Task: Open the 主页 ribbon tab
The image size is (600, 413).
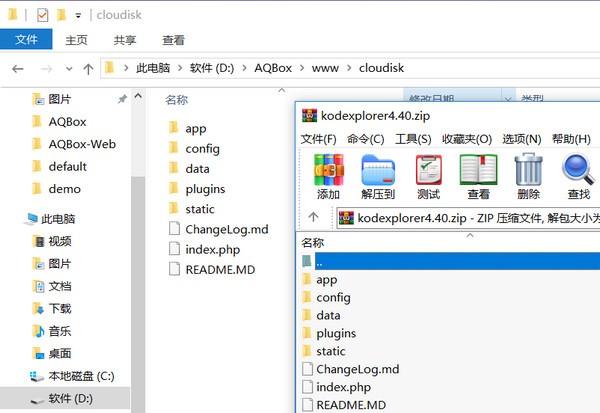Action: [x=76, y=40]
